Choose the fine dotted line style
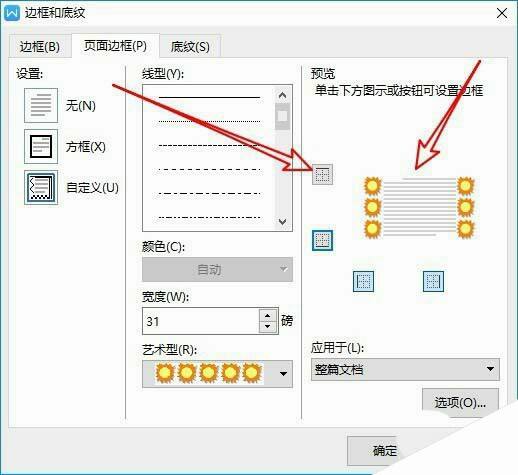This screenshot has width=518, height=475. (209, 121)
